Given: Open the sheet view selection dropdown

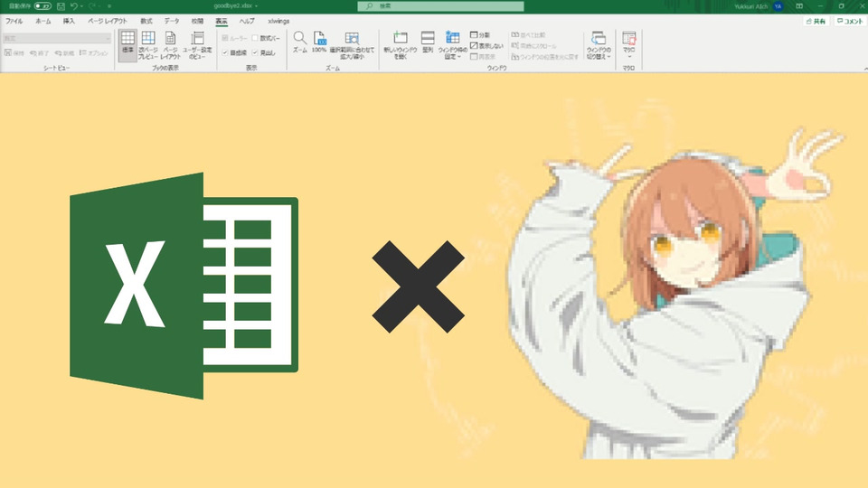Looking at the screenshot, I should (56, 38).
